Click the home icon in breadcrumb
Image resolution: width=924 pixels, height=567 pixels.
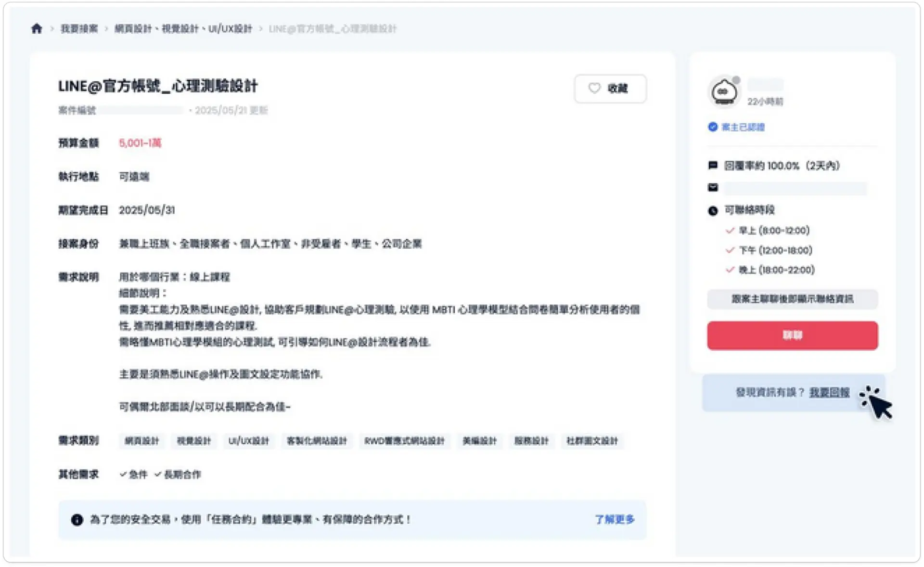[x=37, y=28]
